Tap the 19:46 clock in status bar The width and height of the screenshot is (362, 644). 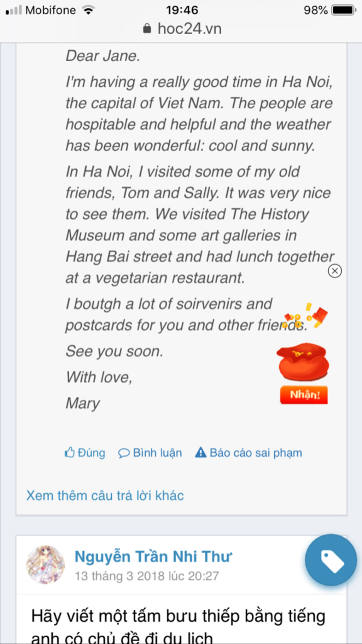pos(182,10)
